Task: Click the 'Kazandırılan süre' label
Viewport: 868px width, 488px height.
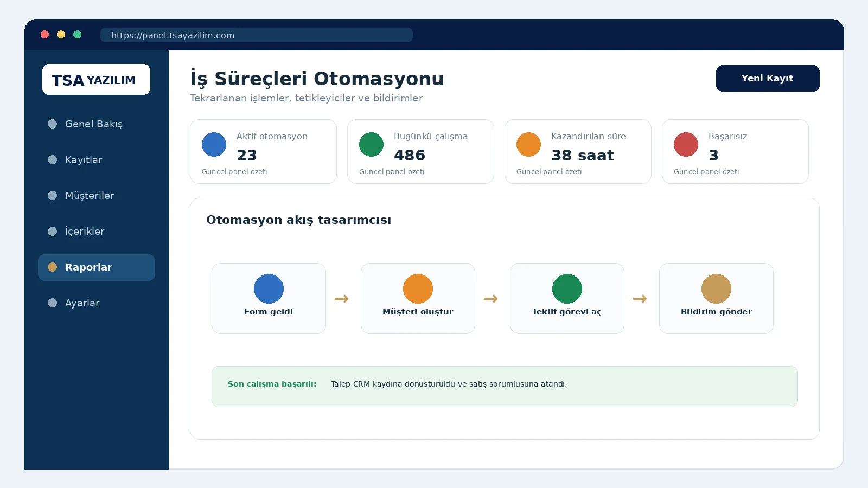Action: [x=589, y=136]
